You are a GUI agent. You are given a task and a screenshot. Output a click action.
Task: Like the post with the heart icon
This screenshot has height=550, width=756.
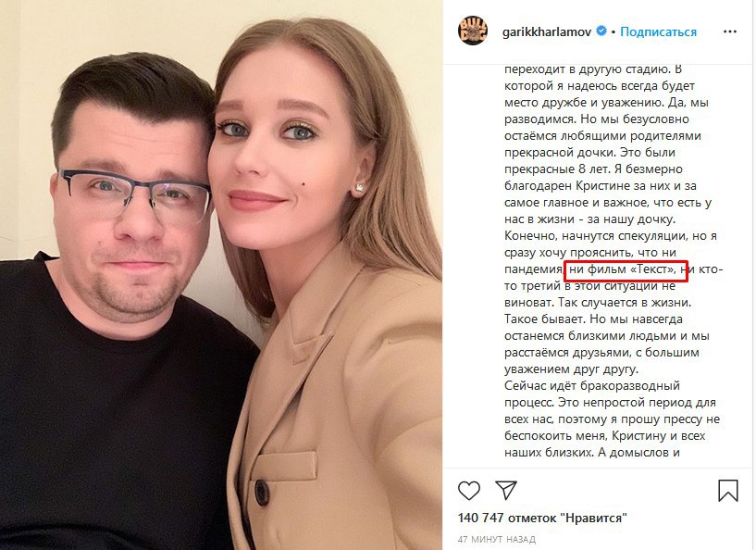(x=468, y=491)
